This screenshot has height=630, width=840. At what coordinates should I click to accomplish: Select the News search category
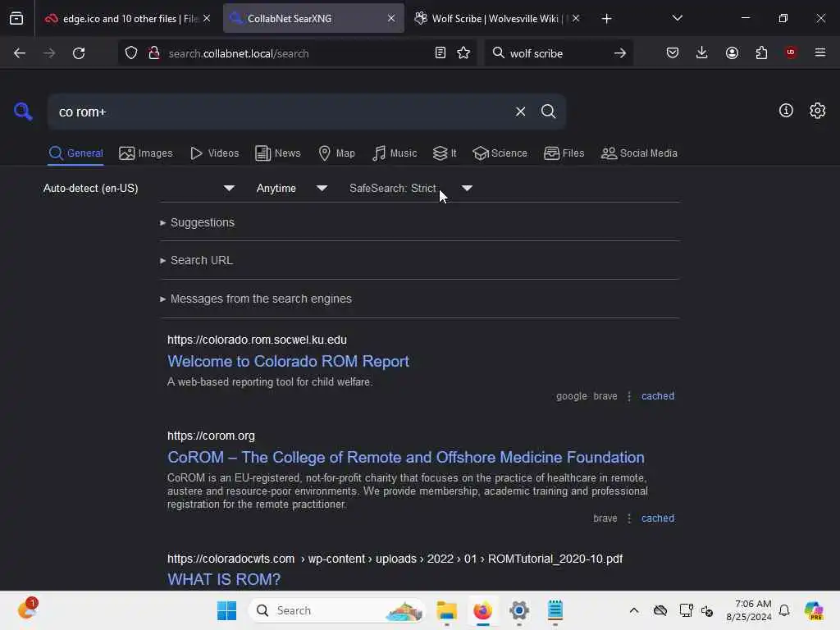click(278, 153)
